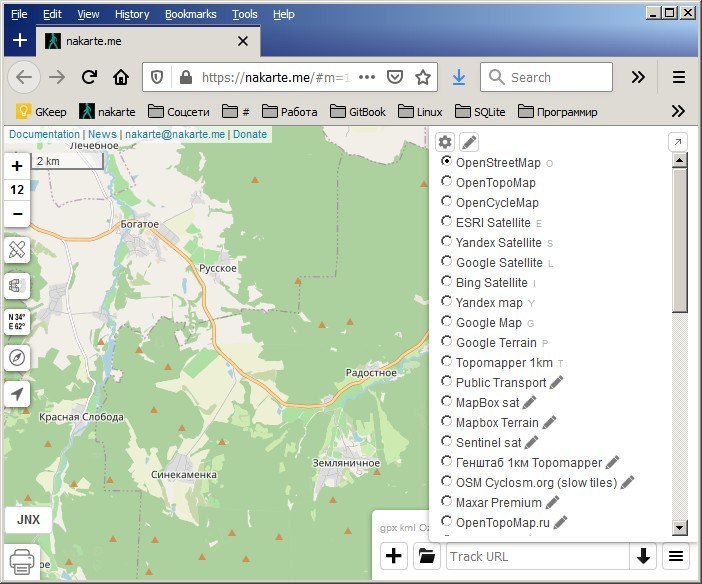This screenshot has width=702, height=584.
Task: Open the Tools menu
Action: tap(244, 14)
